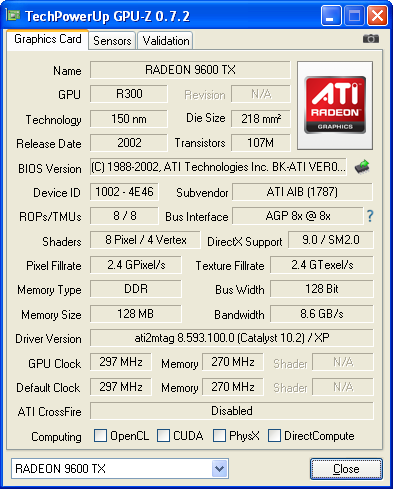Click the ROPs/TMUs value 8 / 8
This screenshot has width=393, height=489.
pos(124,216)
